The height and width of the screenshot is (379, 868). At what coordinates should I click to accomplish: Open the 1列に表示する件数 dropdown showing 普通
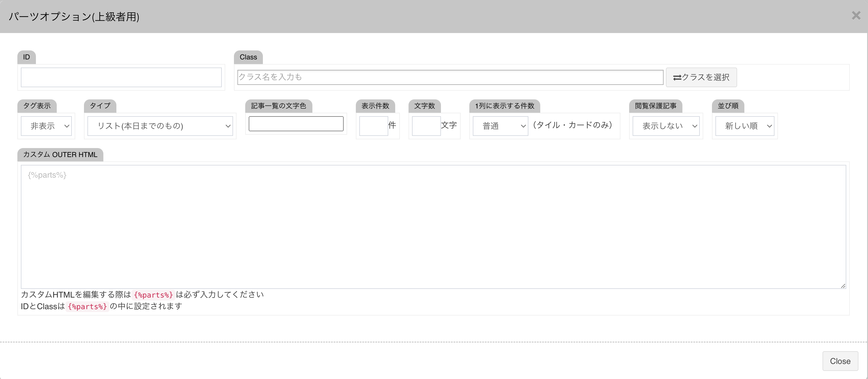(500, 126)
